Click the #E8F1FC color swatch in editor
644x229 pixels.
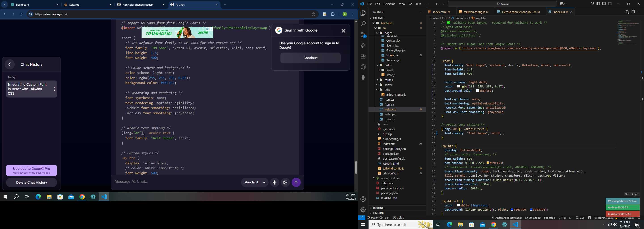tap(477, 91)
